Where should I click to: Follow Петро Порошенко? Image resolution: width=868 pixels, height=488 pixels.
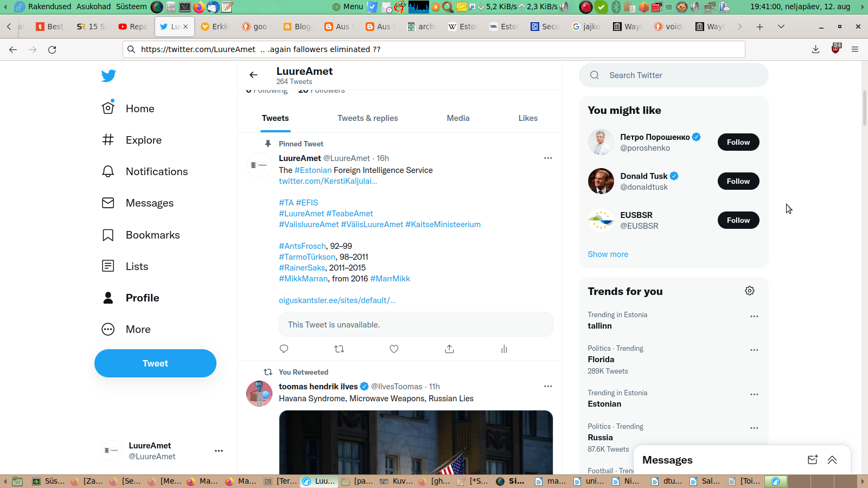(738, 142)
